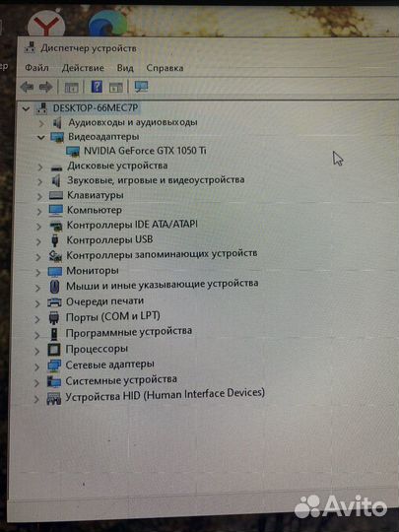399x532 pixels.
Task: Expand Дисковые устройства category
Action: pos(40,166)
